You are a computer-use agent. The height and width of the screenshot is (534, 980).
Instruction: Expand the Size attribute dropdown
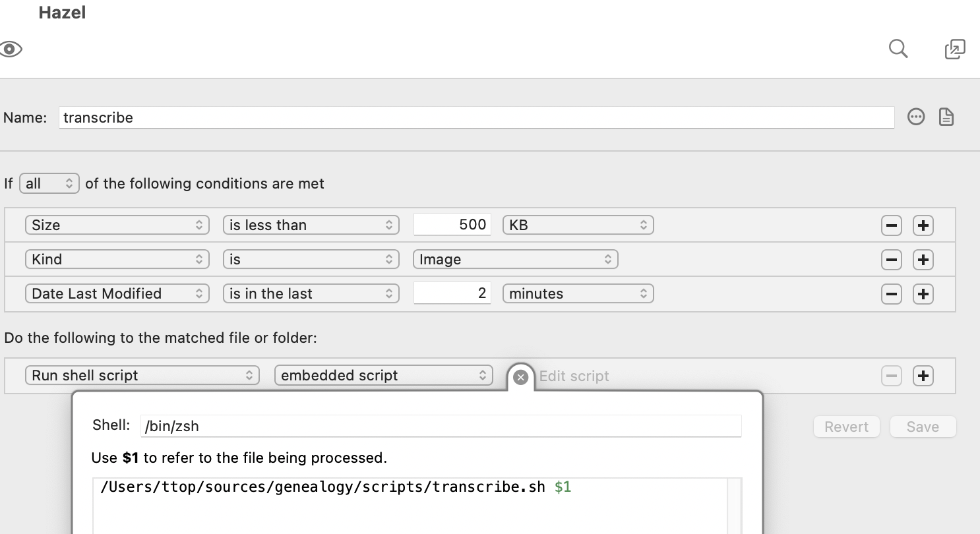point(117,225)
